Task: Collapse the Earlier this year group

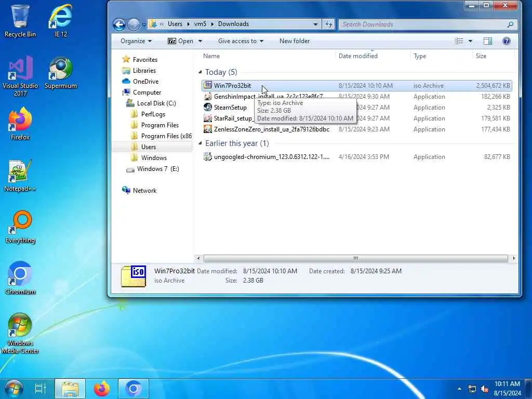Action: 200,143
